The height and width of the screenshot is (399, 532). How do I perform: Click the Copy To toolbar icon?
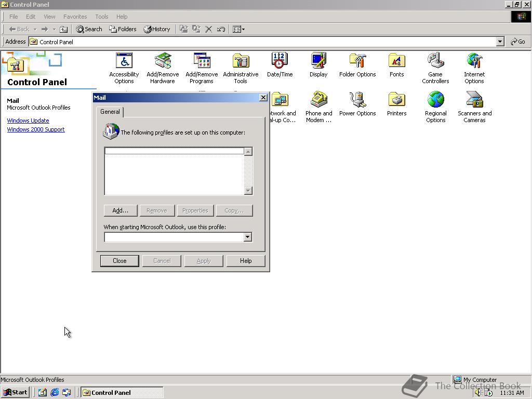coord(196,29)
